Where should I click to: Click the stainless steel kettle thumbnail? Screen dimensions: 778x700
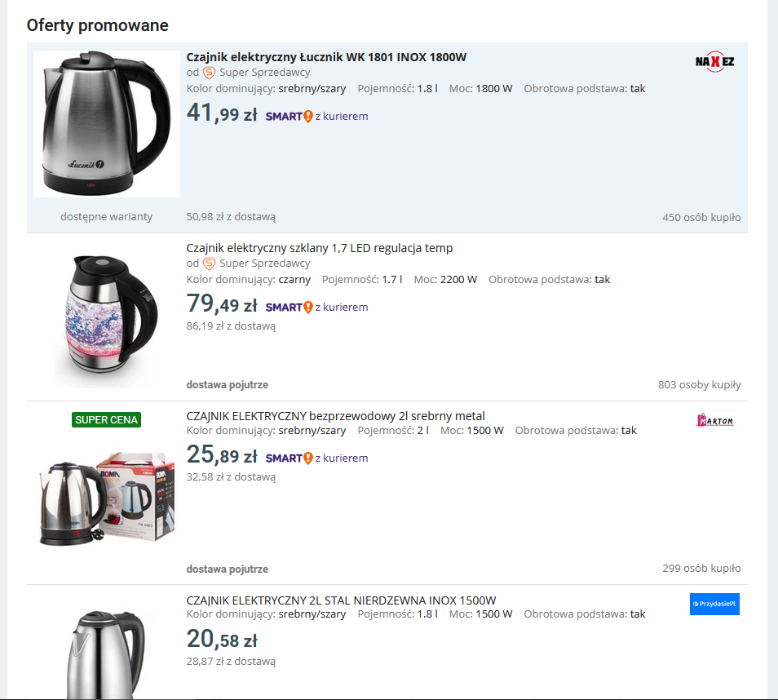click(106, 653)
